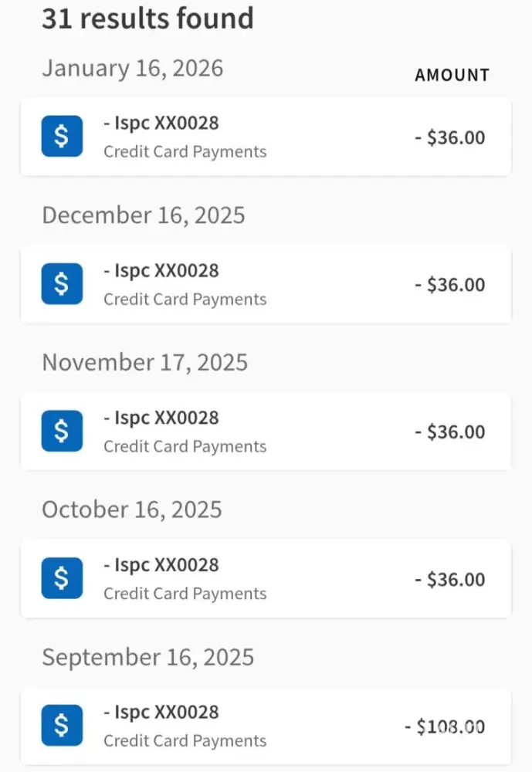532x772 pixels.
Task: Tap the dollar icon on December 16, 2025 payment
Action: click(62, 284)
